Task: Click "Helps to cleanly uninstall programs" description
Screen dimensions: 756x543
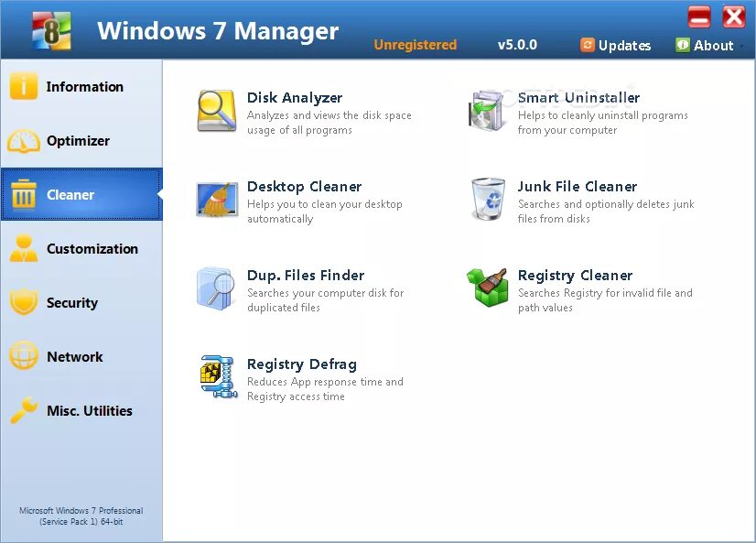Action: [x=602, y=115]
